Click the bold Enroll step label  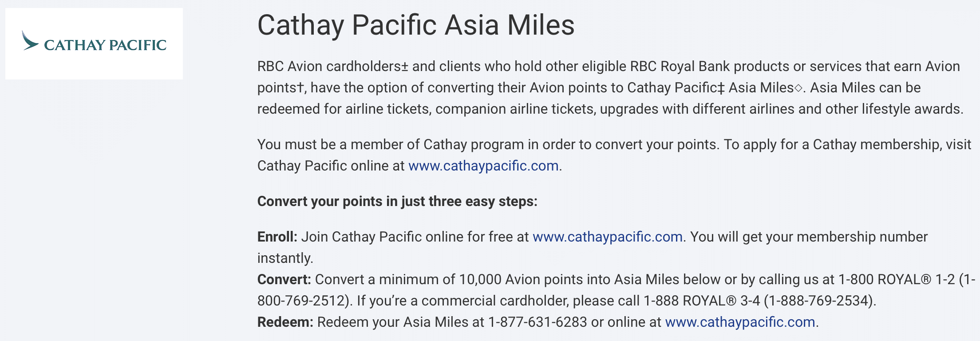click(277, 237)
